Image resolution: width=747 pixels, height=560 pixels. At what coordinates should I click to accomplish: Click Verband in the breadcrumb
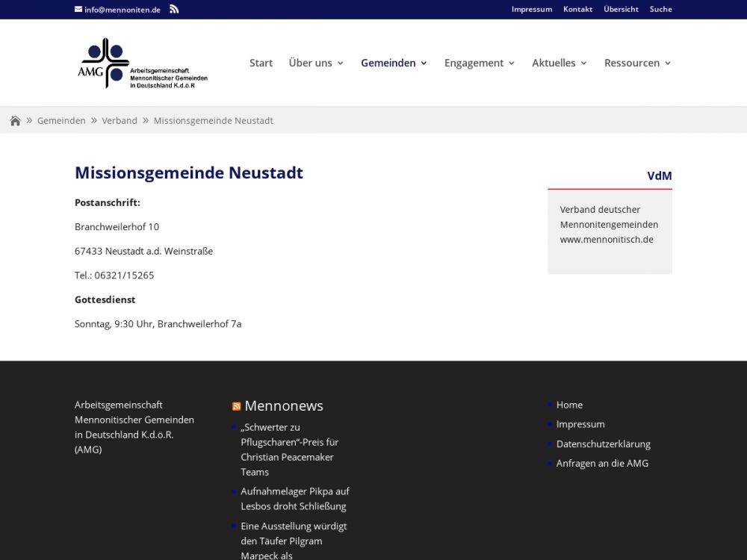click(120, 121)
